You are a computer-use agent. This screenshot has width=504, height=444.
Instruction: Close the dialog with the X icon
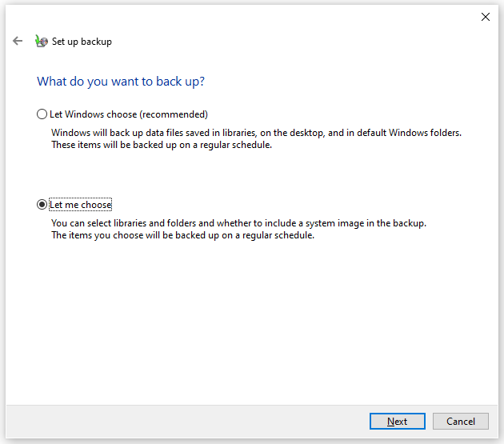pos(486,17)
